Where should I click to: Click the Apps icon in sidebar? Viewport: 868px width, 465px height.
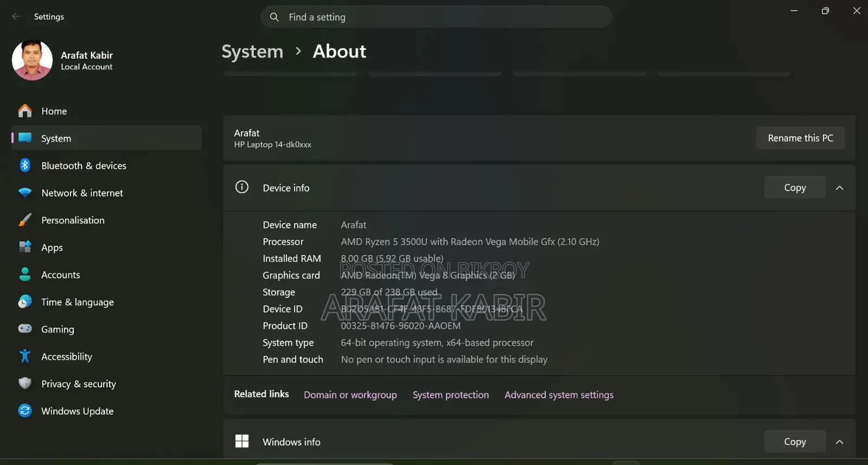point(25,247)
